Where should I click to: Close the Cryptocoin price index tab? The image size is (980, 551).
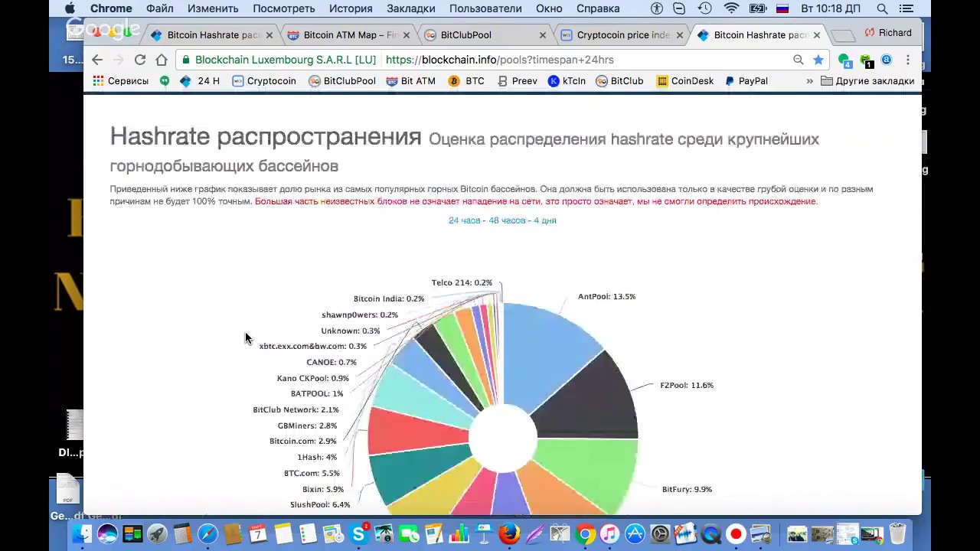[x=679, y=35]
